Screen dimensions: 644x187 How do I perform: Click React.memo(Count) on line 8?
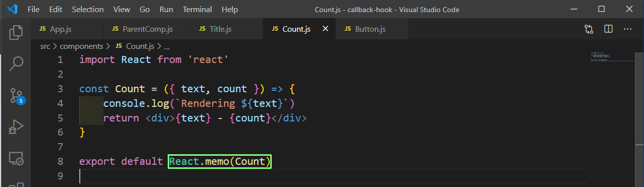[x=220, y=162]
